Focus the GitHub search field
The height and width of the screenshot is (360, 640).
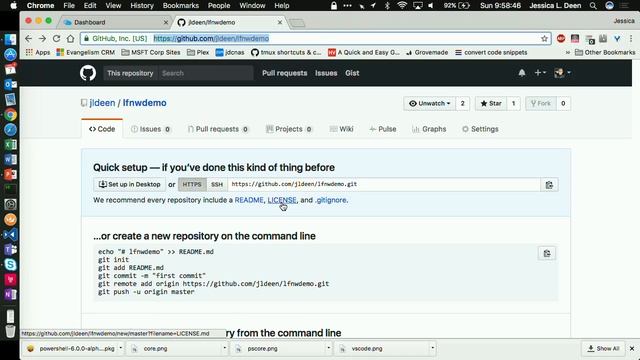point(206,73)
